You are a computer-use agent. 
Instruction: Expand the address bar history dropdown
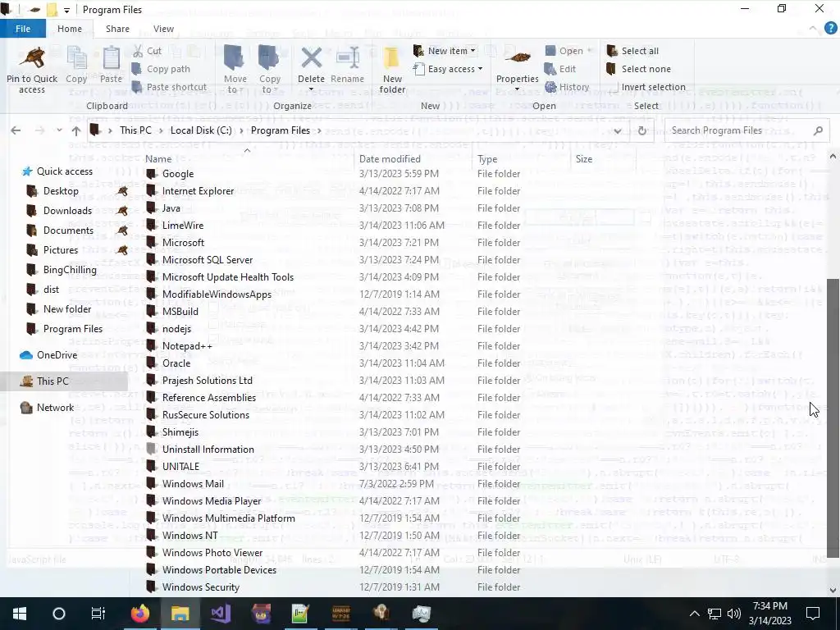[618, 130]
